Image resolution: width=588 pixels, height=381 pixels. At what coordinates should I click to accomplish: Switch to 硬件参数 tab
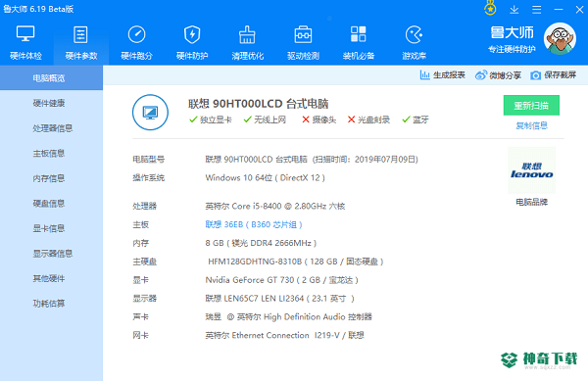point(81,43)
